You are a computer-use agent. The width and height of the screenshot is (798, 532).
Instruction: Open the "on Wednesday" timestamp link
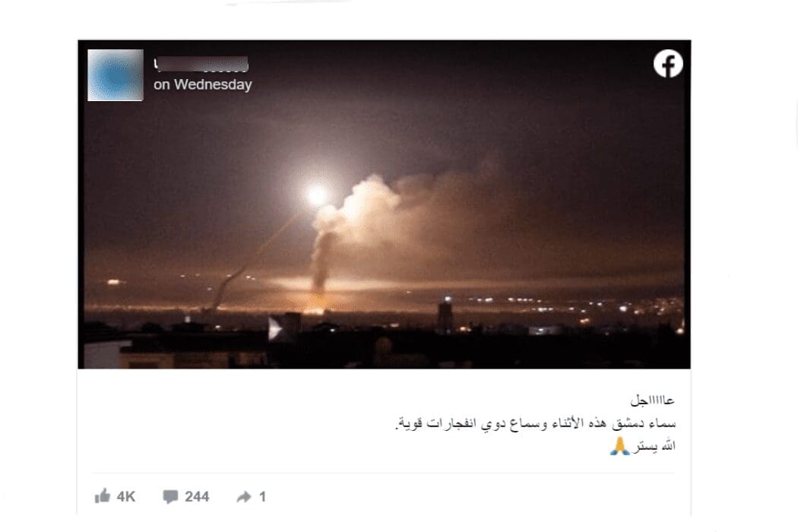pos(203,84)
